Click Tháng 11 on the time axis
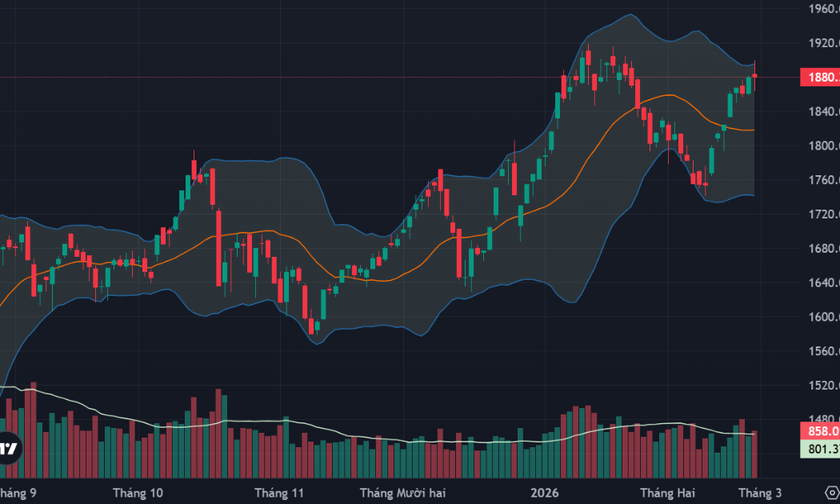840x504 pixels. pos(279,492)
